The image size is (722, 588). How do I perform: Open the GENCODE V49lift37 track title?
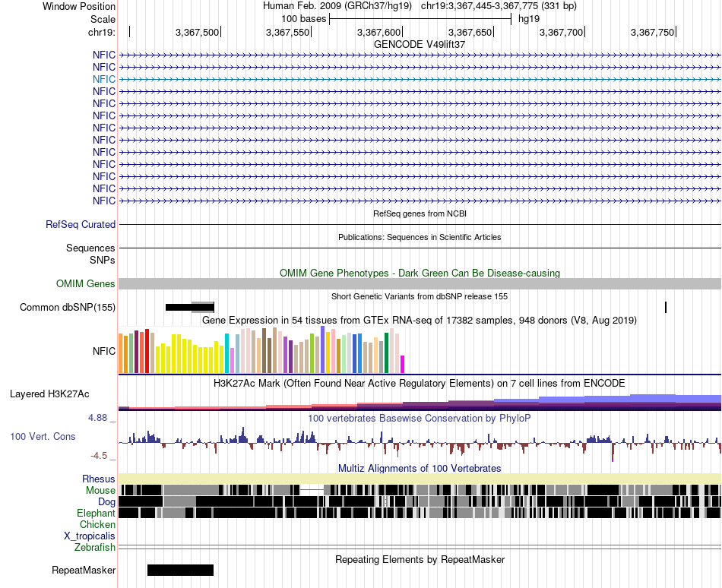click(x=419, y=45)
